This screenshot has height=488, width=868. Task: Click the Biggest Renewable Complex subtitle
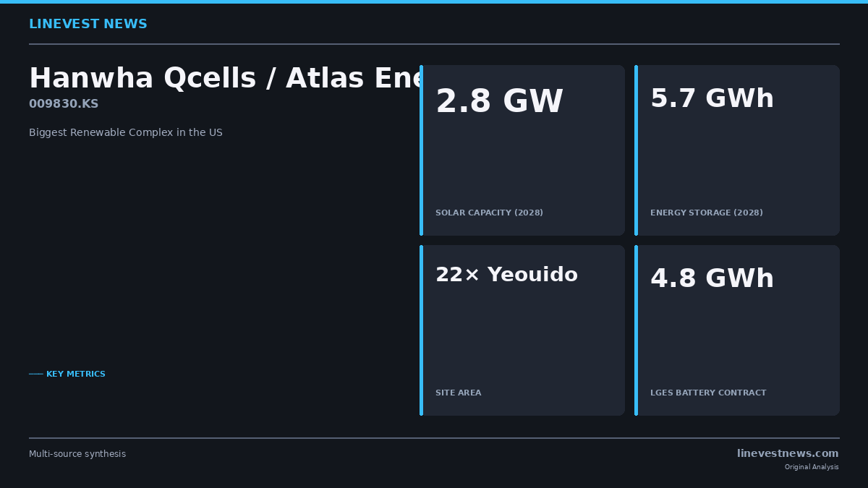[x=126, y=133]
